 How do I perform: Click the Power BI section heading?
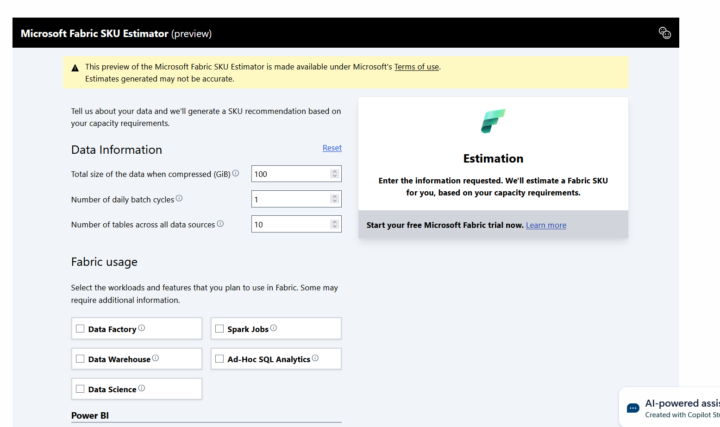90,416
